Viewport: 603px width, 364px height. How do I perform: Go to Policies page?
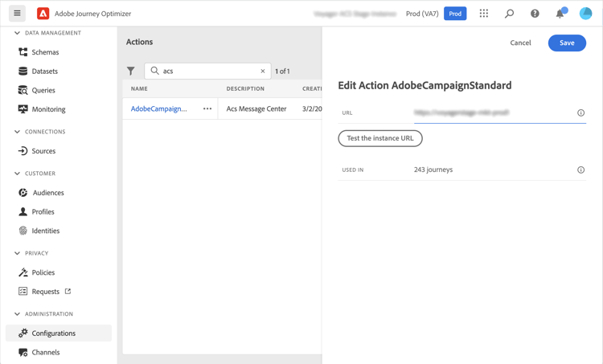pos(43,272)
